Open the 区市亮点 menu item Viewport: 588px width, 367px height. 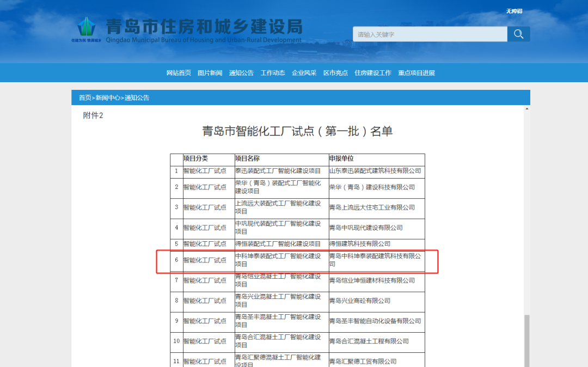pos(335,73)
